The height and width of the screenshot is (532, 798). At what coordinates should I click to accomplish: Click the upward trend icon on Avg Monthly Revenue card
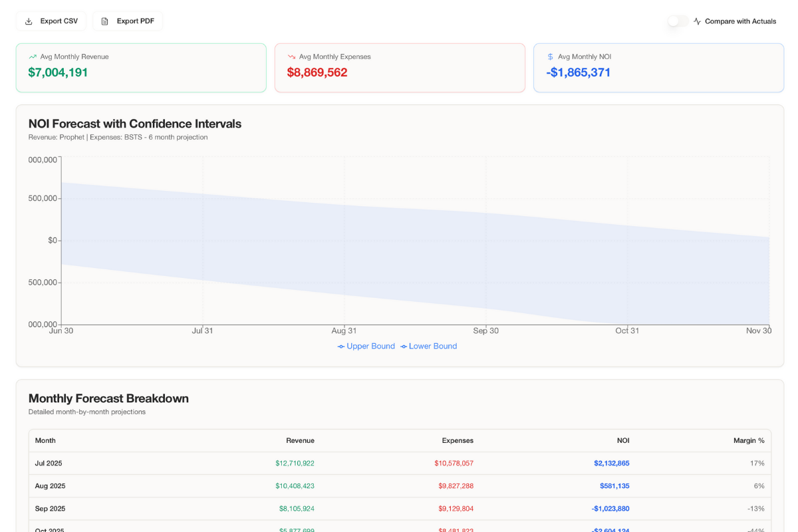pyautogui.click(x=33, y=57)
